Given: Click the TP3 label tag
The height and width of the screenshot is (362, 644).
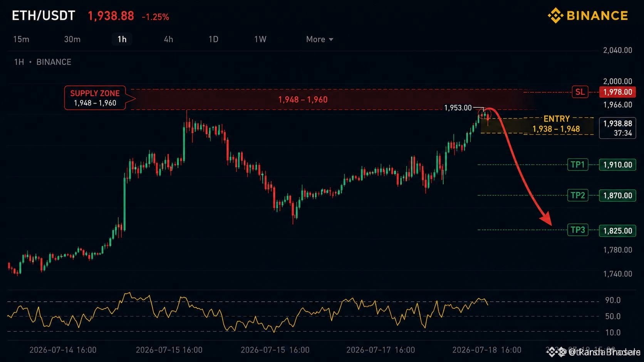Looking at the screenshot, I should (x=578, y=230).
